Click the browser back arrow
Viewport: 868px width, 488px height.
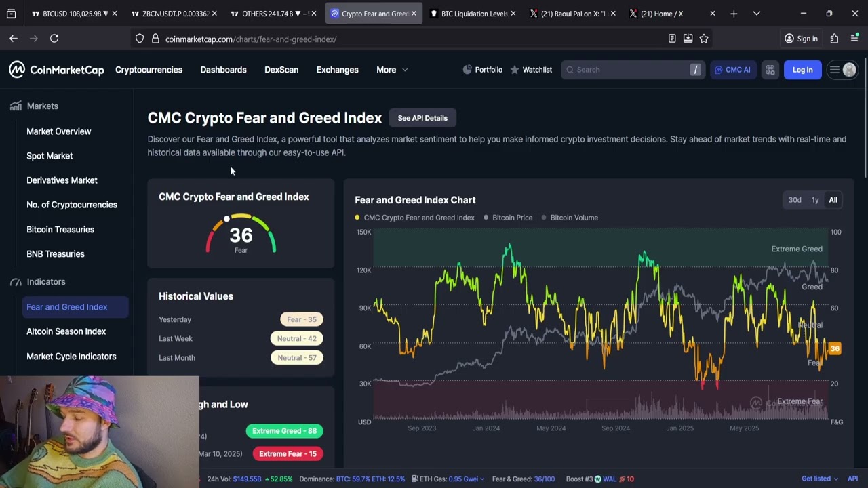14,39
